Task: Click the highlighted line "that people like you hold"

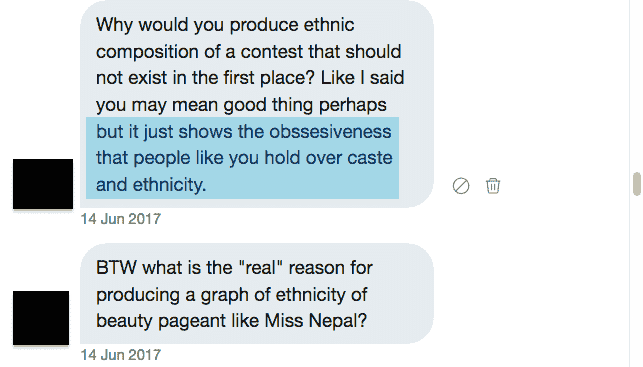Action: click(244, 158)
